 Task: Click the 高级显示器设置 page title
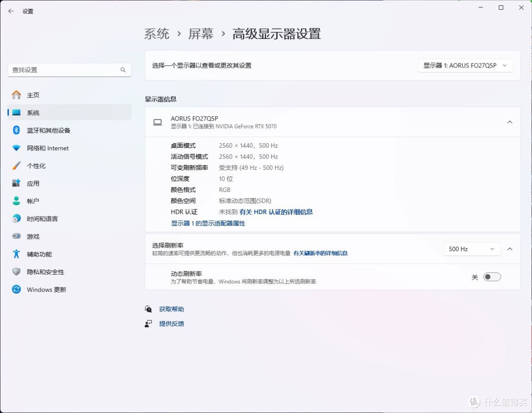coord(276,33)
